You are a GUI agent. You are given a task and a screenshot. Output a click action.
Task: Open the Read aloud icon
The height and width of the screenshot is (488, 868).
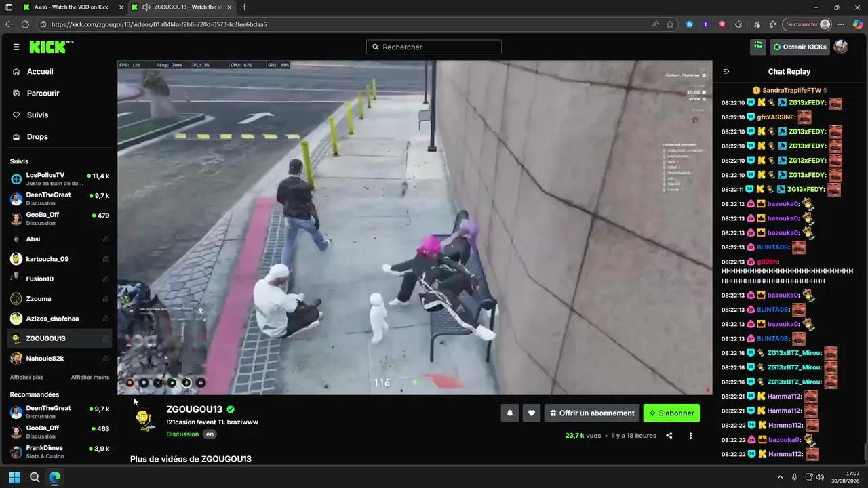point(656,24)
